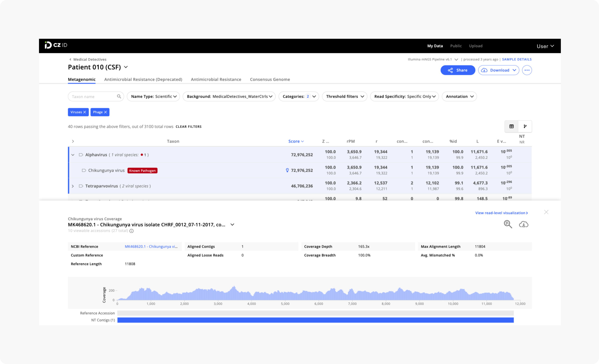Click the Z score column header
The height and width of the screenshot is (364, 599).
[325, 141]
